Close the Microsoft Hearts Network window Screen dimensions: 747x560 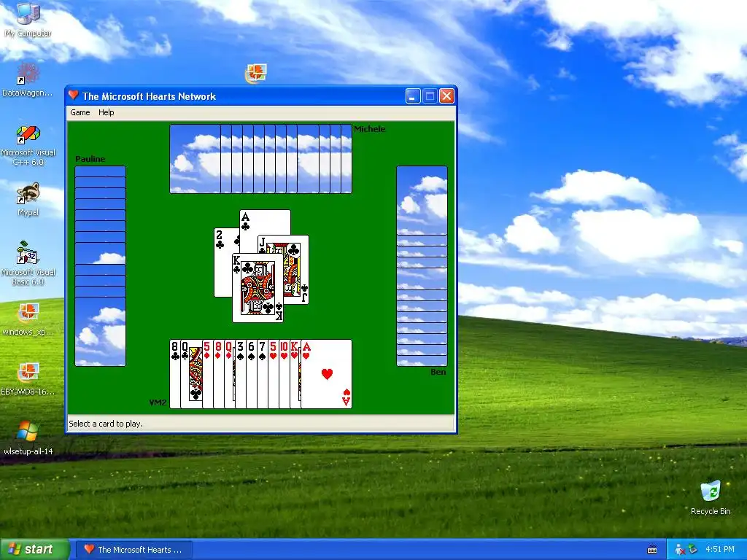446,96
